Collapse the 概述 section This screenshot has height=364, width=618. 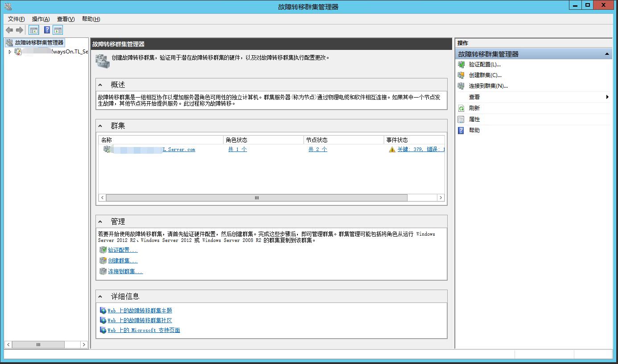(100, 85)
